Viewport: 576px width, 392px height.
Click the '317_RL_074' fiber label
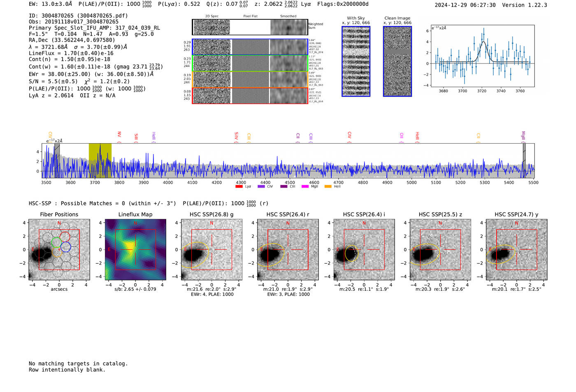pyautogui.click(x=316, y=52)
